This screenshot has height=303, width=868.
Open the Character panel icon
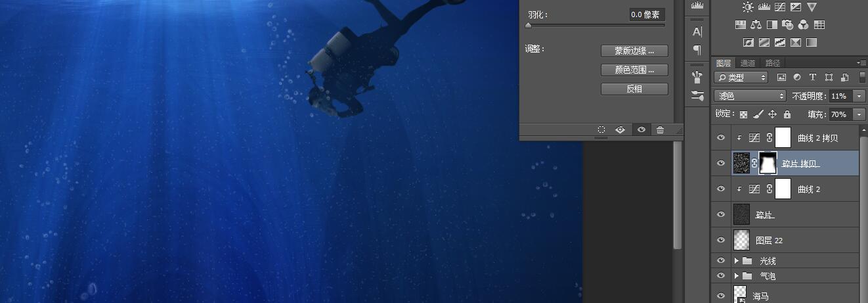(697, 32)
